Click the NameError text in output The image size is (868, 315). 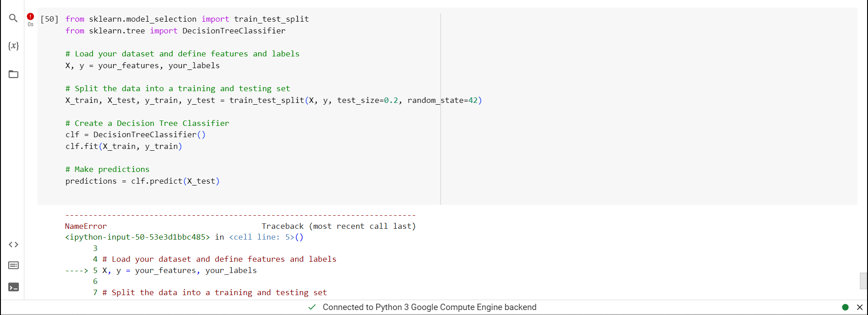pos(86,226)
